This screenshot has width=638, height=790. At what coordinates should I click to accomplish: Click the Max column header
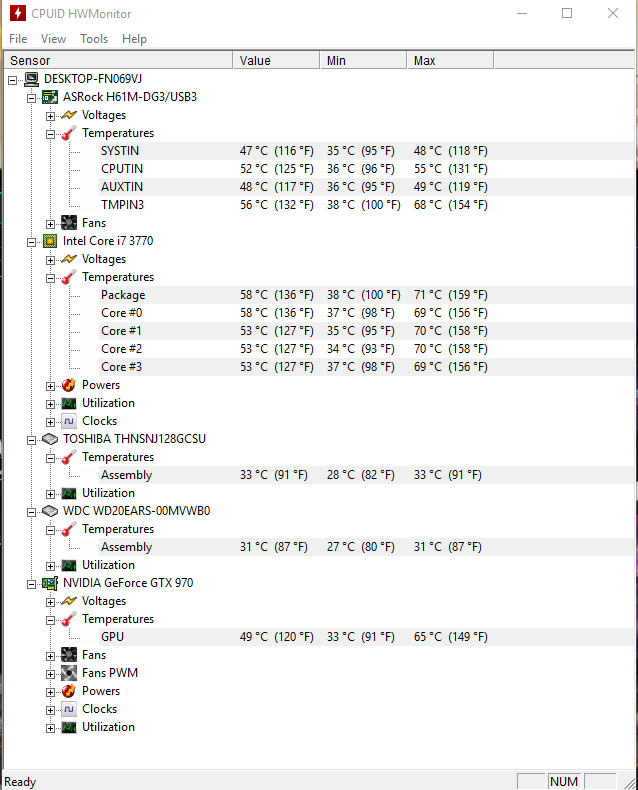(x=450, y=60)
